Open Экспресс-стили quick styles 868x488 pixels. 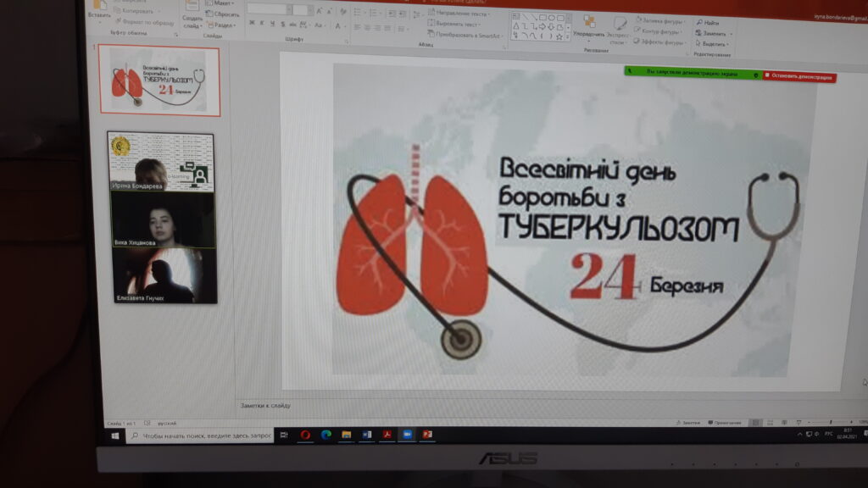(619, 31)
